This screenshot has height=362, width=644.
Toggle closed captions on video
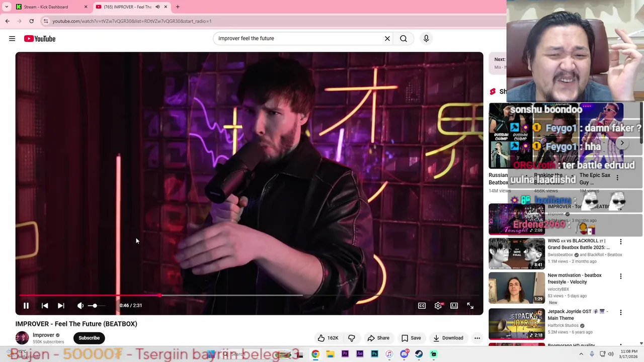(x=422, y=305)
